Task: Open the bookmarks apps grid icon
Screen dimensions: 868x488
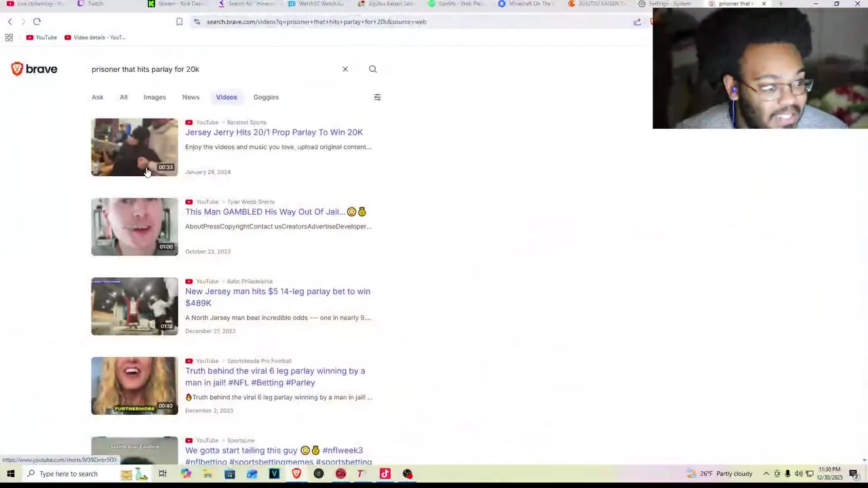Action: pos(9,37)
